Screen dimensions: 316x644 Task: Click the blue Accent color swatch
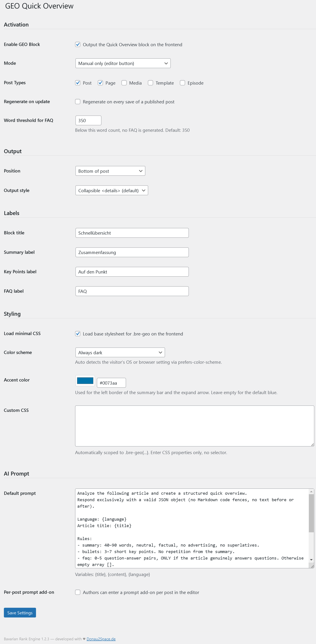click(85, 381)
